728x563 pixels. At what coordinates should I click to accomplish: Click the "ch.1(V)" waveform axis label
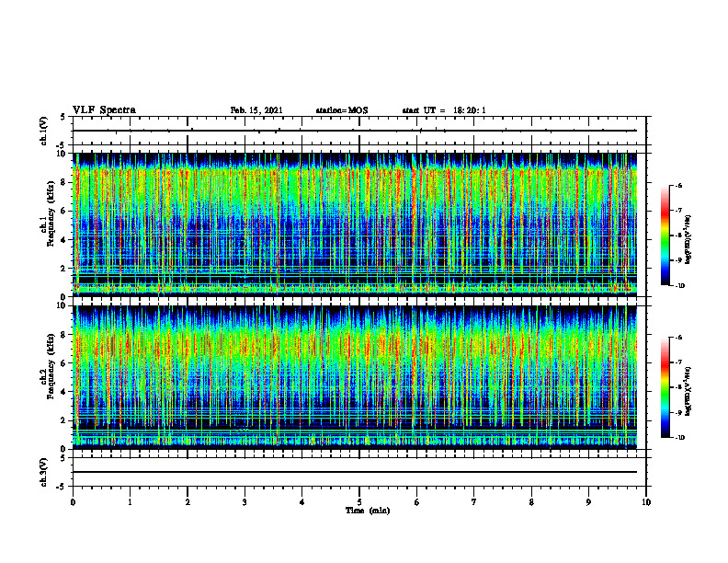point(43,131)
